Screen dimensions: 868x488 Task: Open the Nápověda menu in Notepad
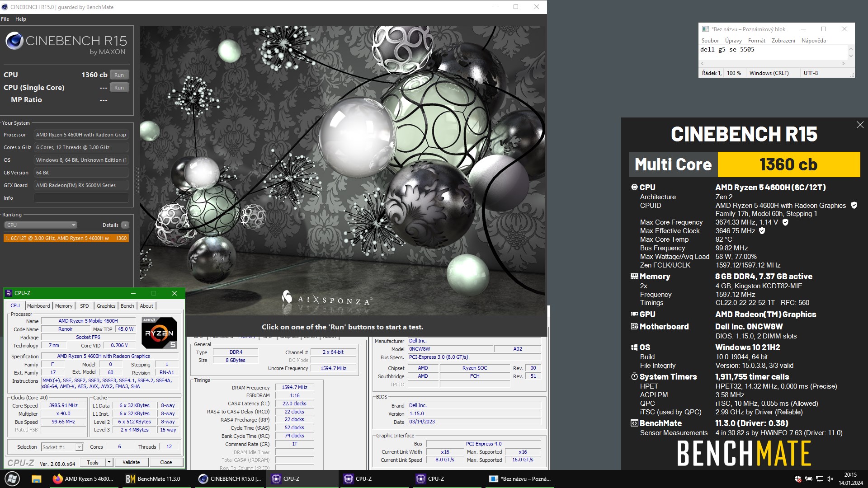814,41
